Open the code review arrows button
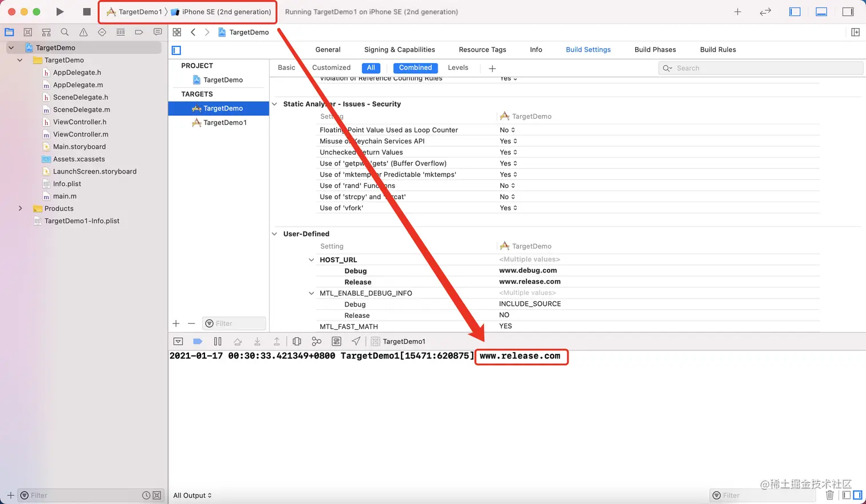The width and height of the screenshot is (866, 504). pos(765,11)
